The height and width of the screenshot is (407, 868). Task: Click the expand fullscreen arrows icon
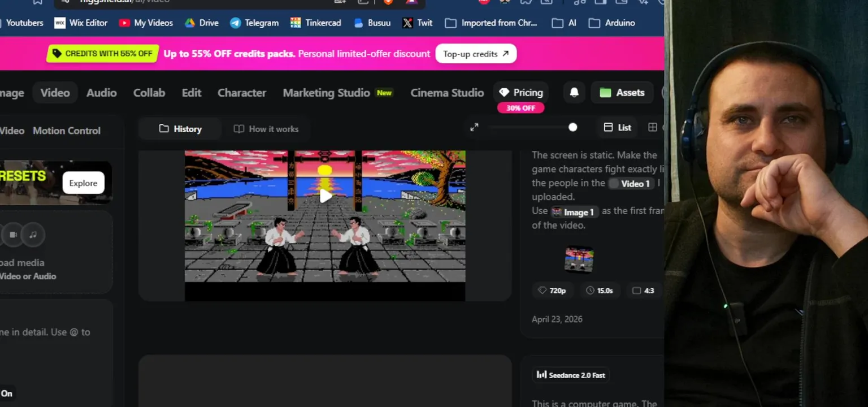click(x=474, y=128)
